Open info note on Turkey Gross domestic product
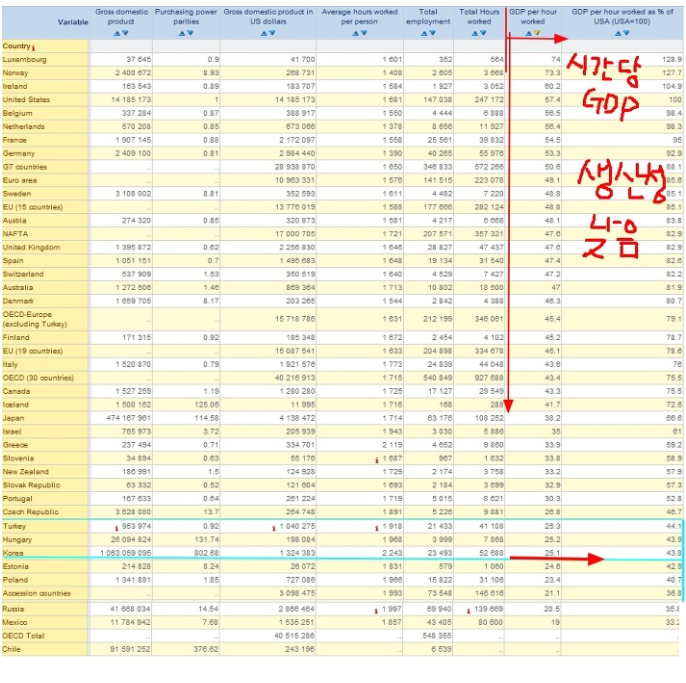Image resolution: width=686 pixels, height=683 pixels. (x=117, y=528)
